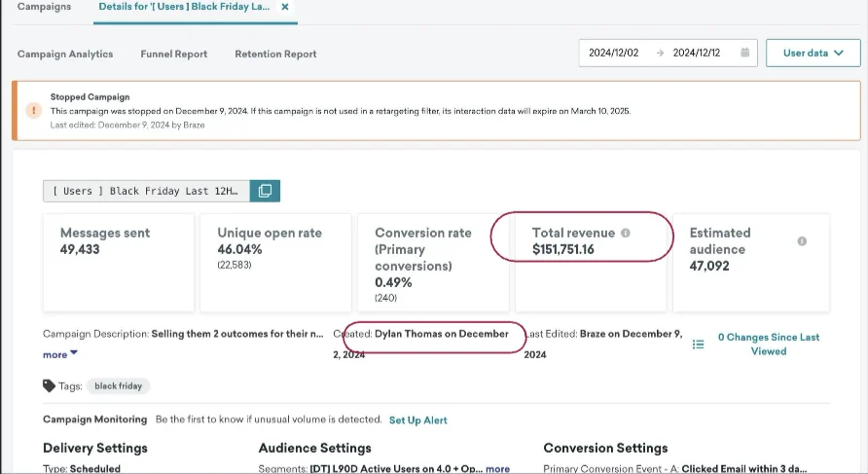The width and height of the screenshot is (868, 474).
Task: Click the conversions count (240)
Action: pyautogui.click(x=385, y=298)
